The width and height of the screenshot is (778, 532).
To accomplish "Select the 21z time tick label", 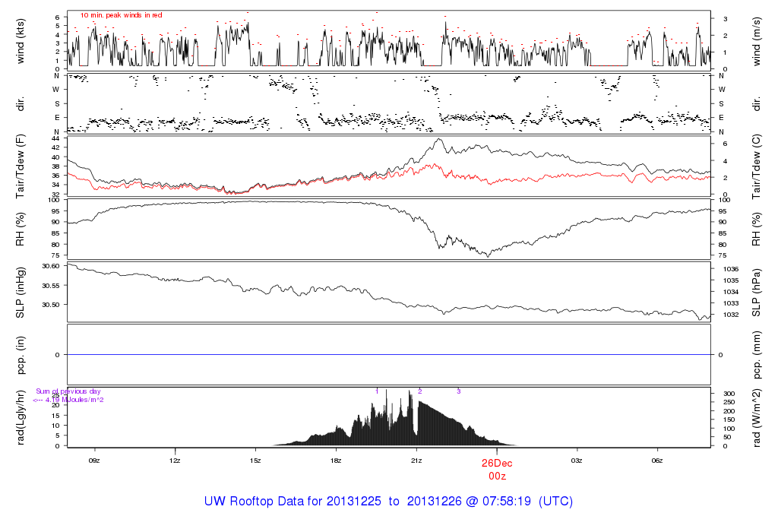I will [416, 461].
